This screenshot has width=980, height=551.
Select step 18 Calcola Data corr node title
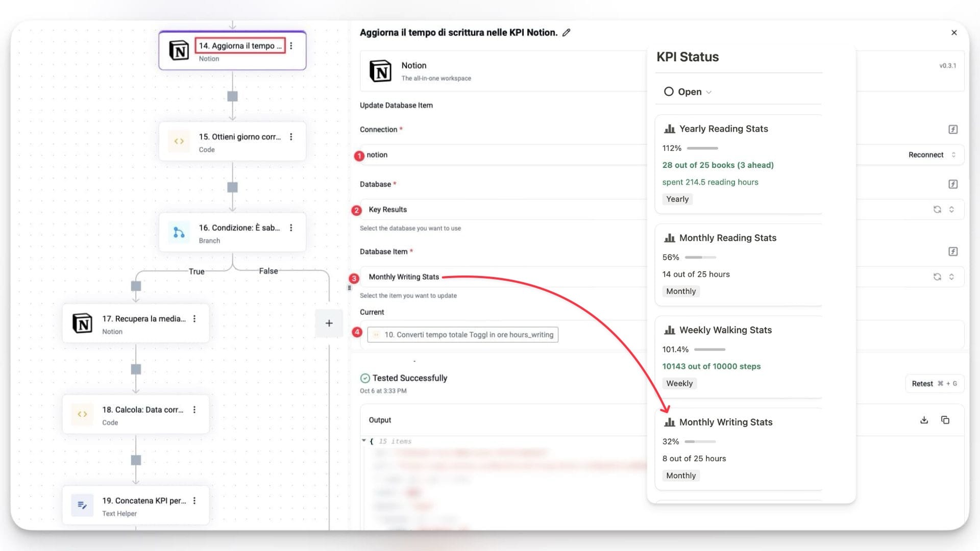[x=142, y=410]
